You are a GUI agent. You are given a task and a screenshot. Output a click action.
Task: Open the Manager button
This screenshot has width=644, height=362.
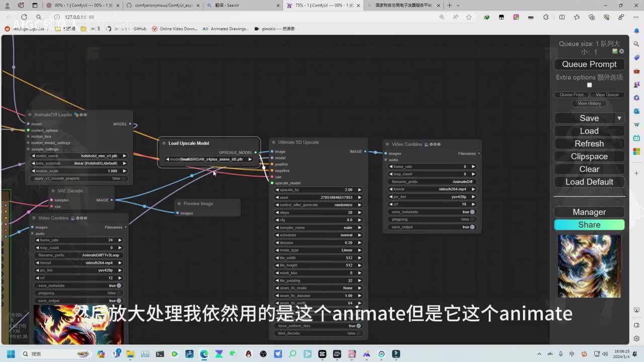(589, 212)
